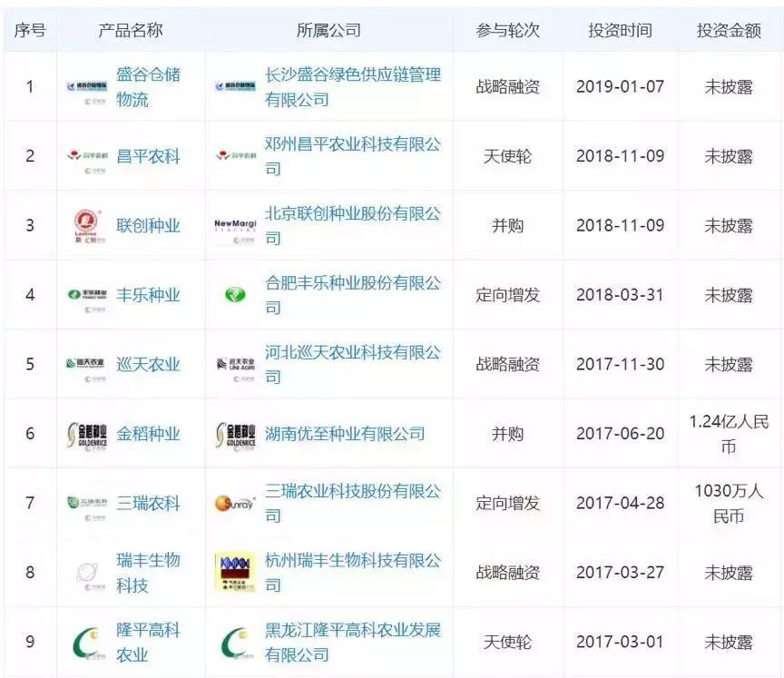Click the 序号 column header

point(30,31)
